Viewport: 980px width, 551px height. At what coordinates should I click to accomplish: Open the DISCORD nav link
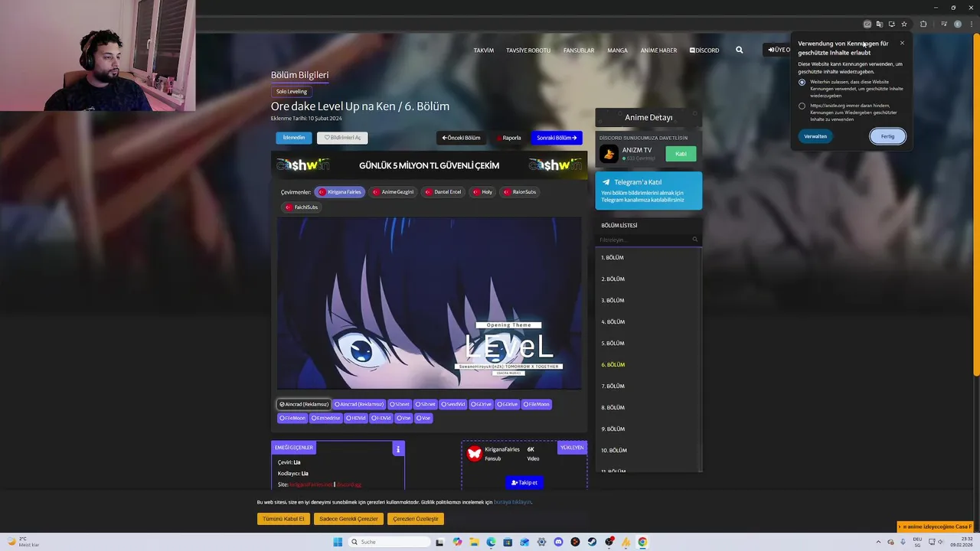(x=704, y=50)
